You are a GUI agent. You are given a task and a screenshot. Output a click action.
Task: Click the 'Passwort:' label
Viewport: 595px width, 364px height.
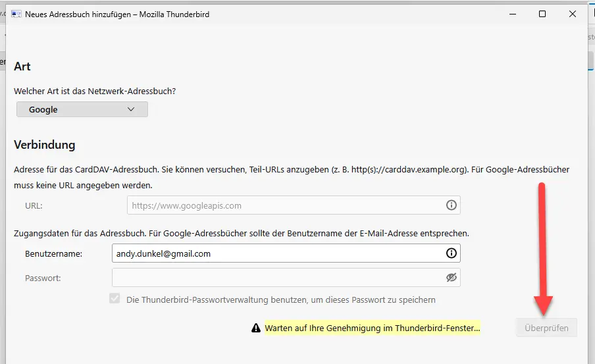pyautogui.click(x=43, y=278)
